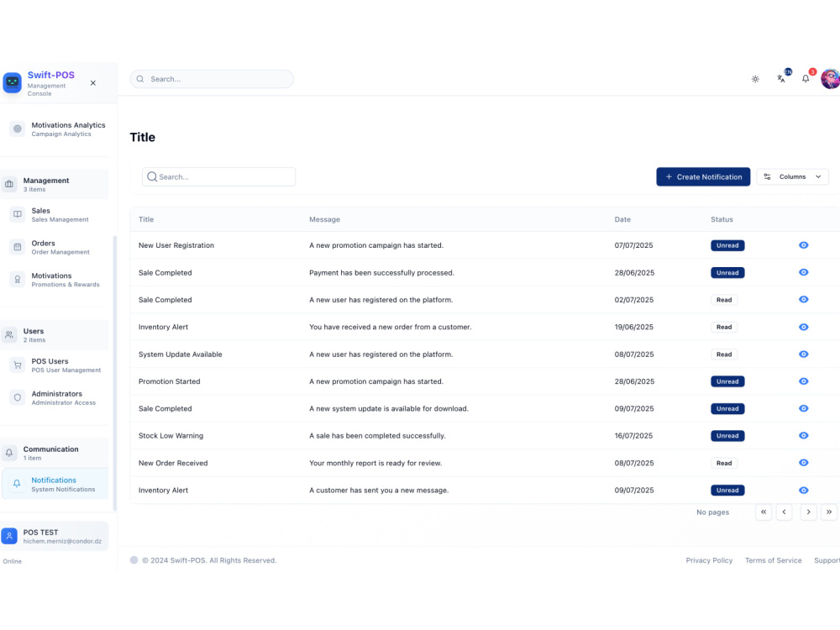840x630 pixels.
Task: Click the Message column header
Action: (x=324, y=219)
